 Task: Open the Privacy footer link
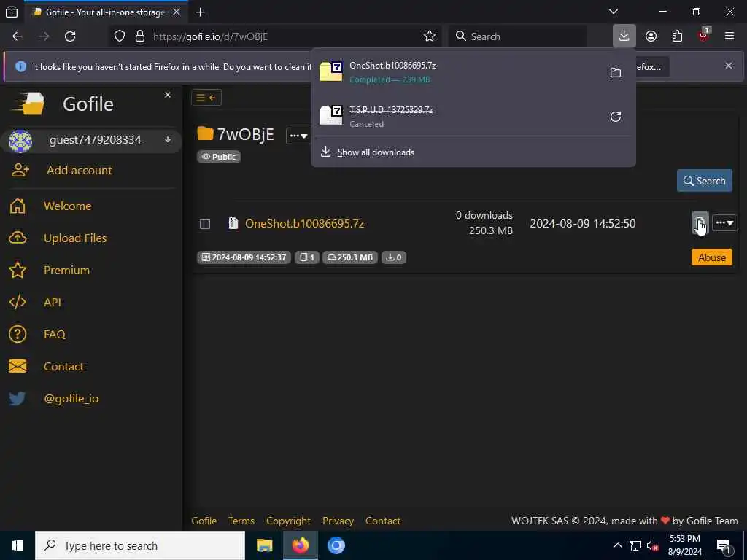pyautogui.click(x=338, y=521)
